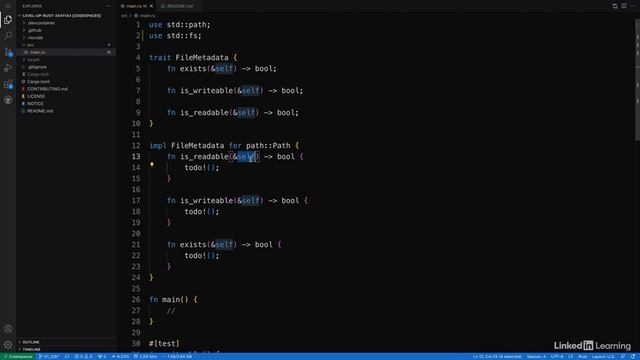Open the Cargo.toml file
Viewport: 640px width, 360px height.
coord(38,82)
